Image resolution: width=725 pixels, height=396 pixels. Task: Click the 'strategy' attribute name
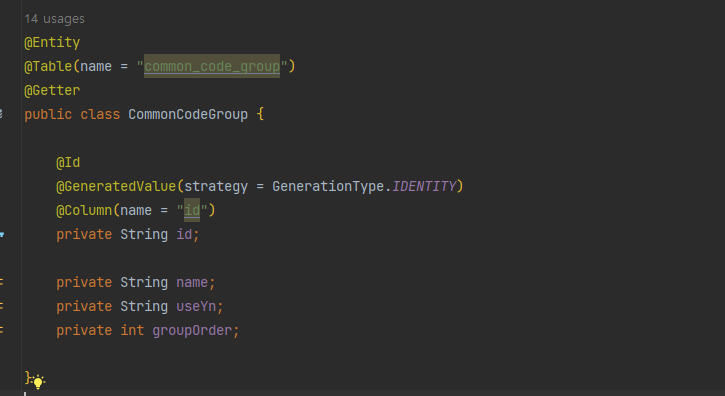pyautogui.click(x=216, y=186)
